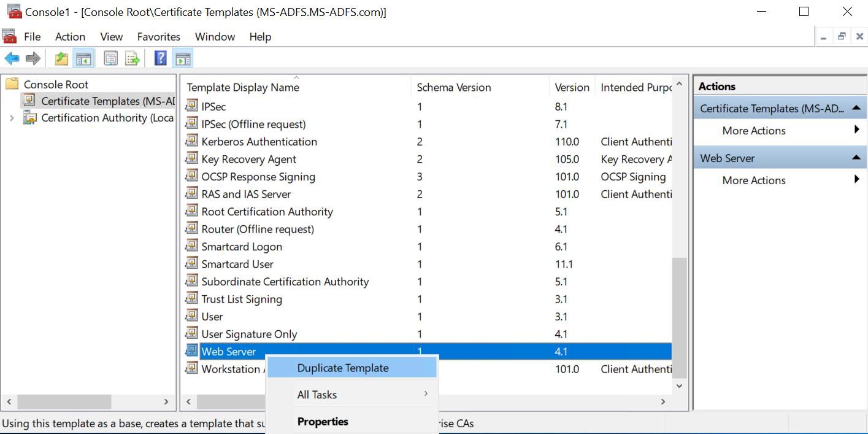Click the Smartcard User template icon

pos(192,264)
